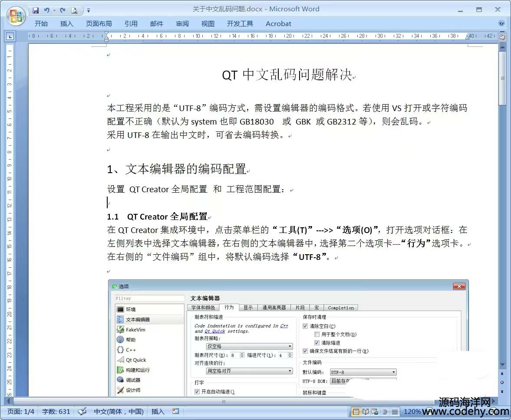Open print preview from quick access toolbar

74,10
